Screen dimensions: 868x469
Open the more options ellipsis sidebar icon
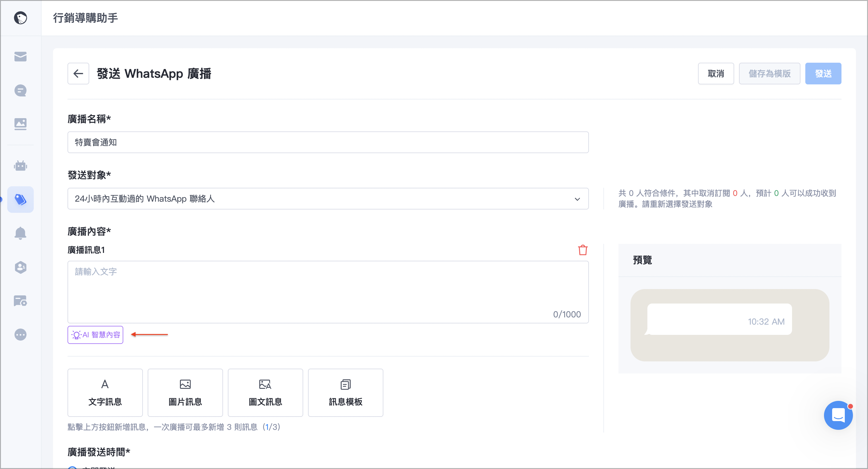coord(20,335)
